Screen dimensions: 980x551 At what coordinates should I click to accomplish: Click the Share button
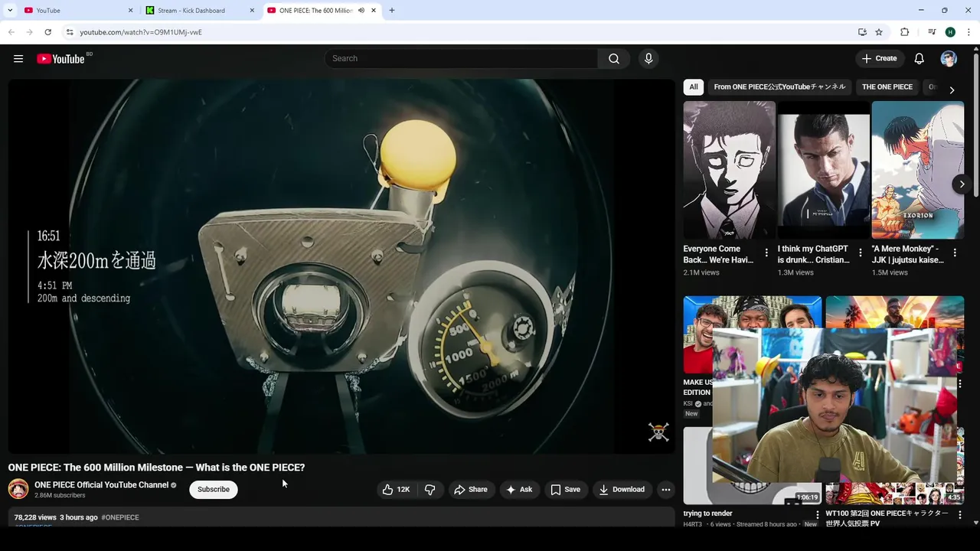[x=470, y=490]
